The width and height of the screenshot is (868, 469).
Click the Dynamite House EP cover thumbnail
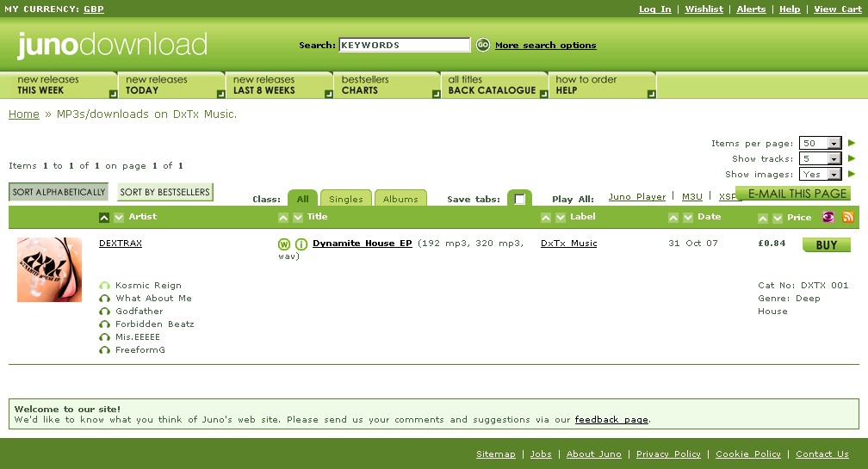49,270
